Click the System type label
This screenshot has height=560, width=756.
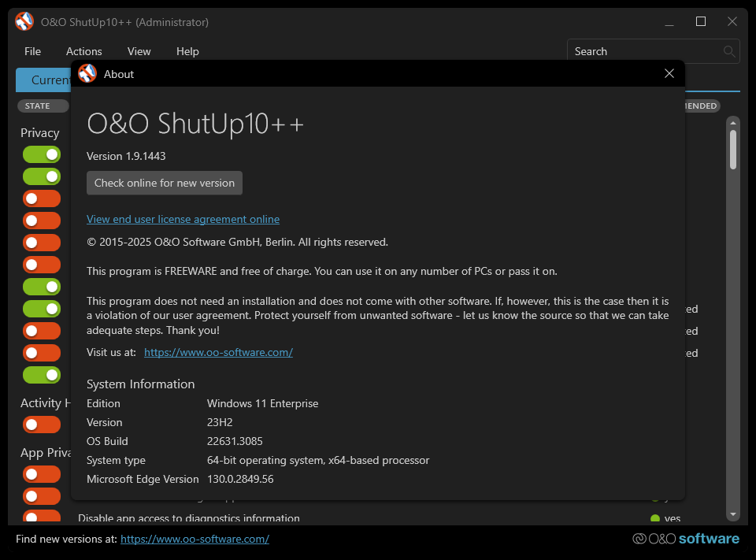point(116,460)
